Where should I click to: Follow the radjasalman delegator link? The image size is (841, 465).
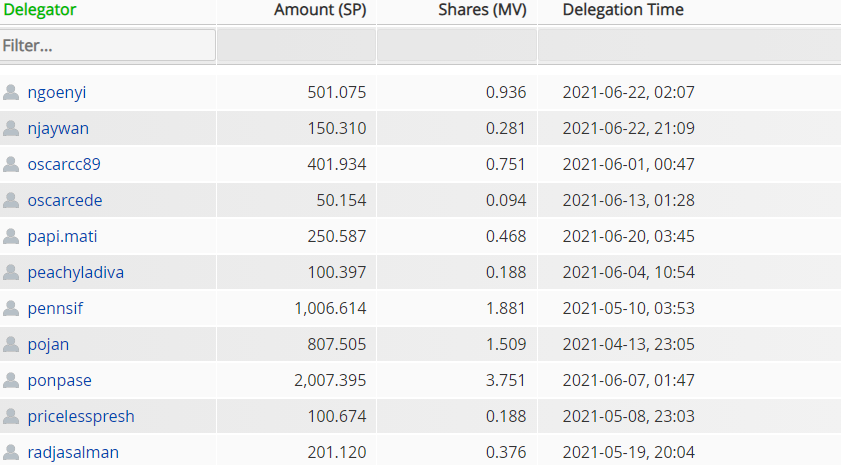(x=73, y=452)
